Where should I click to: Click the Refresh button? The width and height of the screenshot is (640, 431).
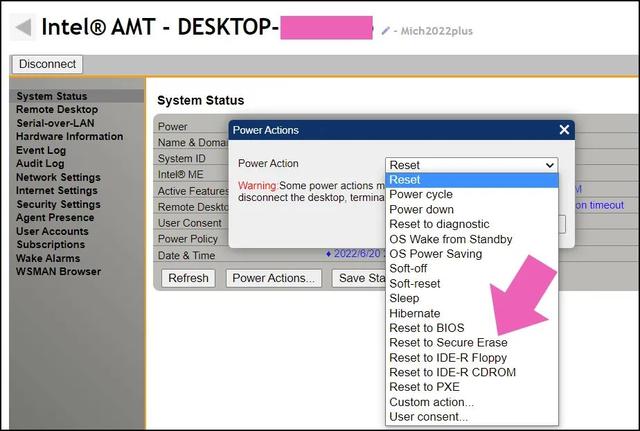coord(188,278)
